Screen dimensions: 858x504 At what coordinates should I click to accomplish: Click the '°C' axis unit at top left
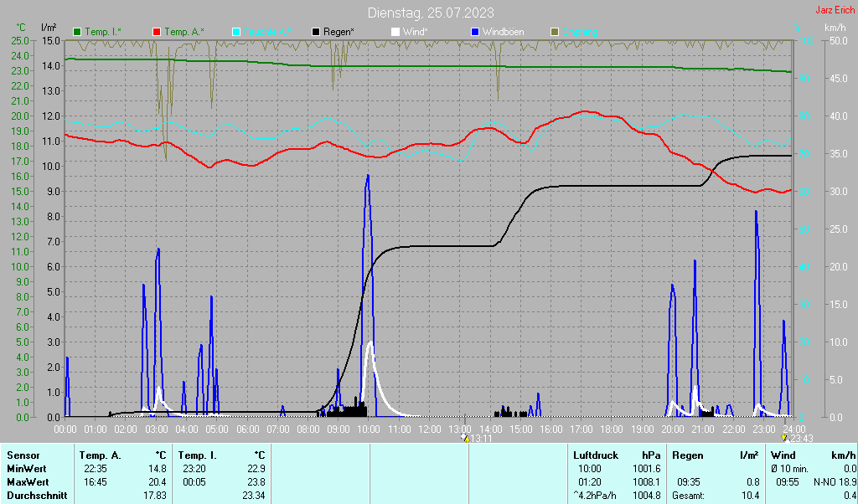21,28
